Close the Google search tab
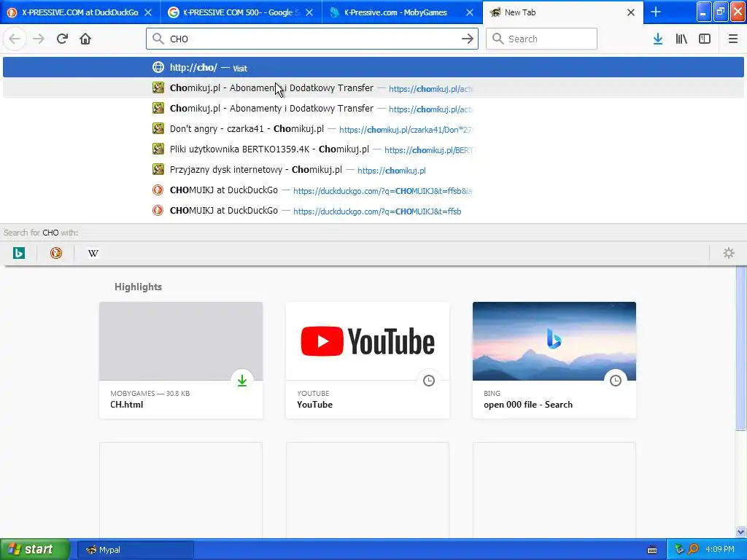747x560 pixels. pyautogui.click(x=309, y=12)
